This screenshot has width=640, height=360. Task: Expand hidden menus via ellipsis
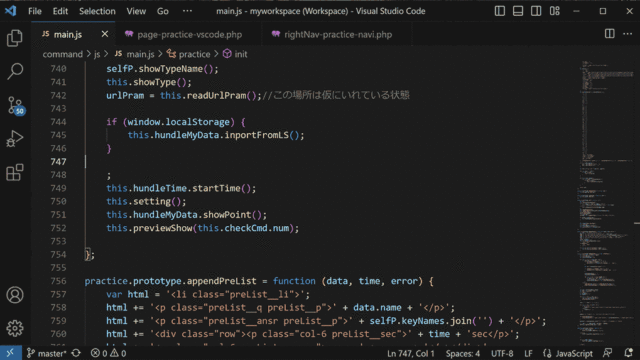pyautogui.click(x=187, y=11)
